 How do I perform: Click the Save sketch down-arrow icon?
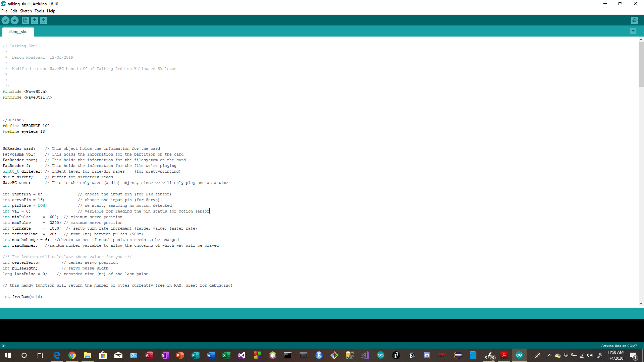click(x=43, y=20)
